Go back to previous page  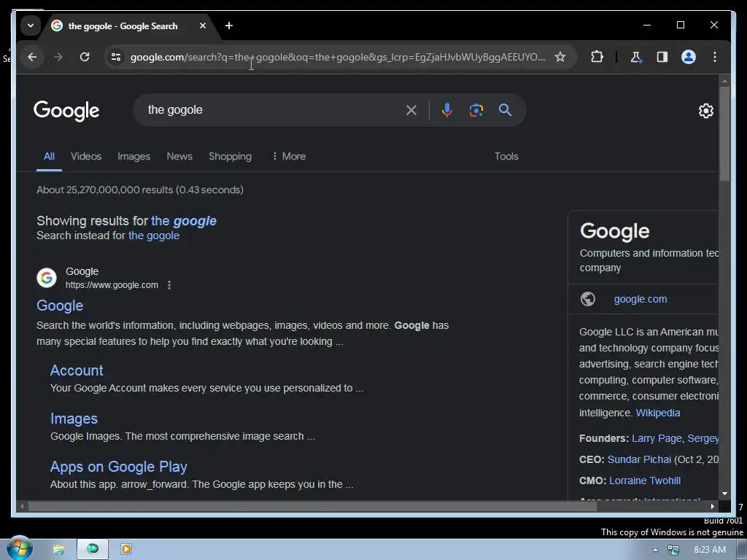click(32, 57)
